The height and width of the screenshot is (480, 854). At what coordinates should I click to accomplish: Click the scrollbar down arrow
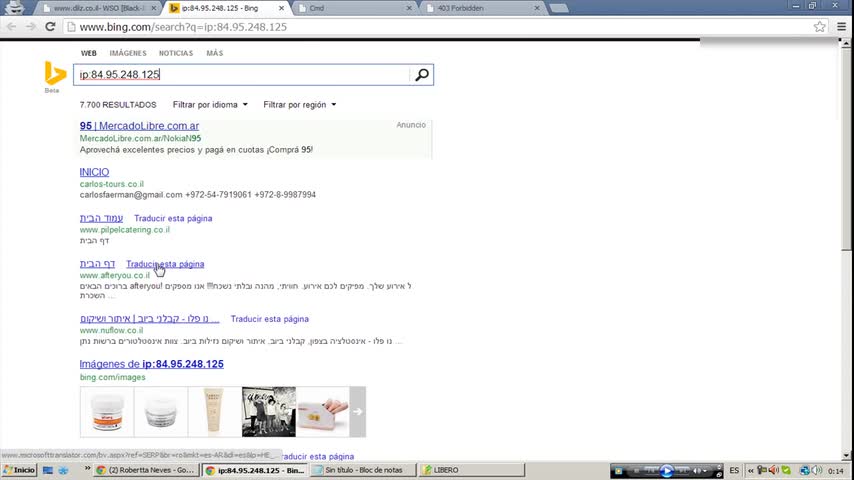pos(846,455)
